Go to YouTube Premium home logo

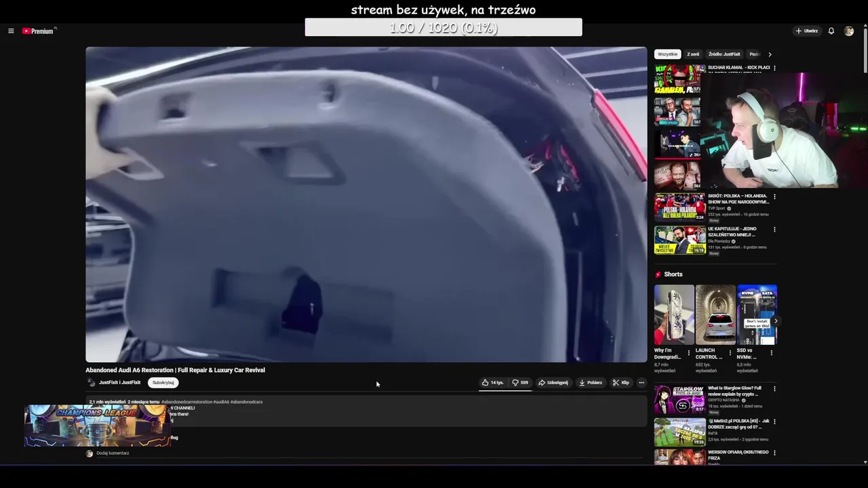[x=38, y=31]
